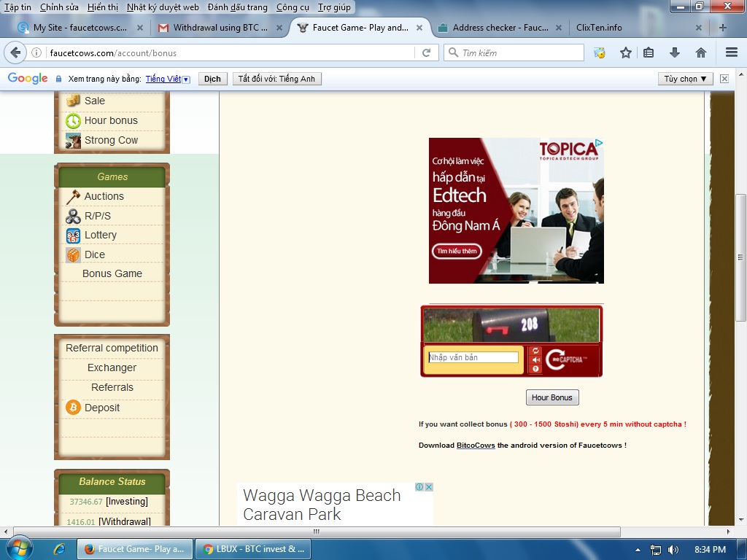Open the downloads arrow icon
The height and width of the screenshot is (560, 747).
tap(674, 52)
